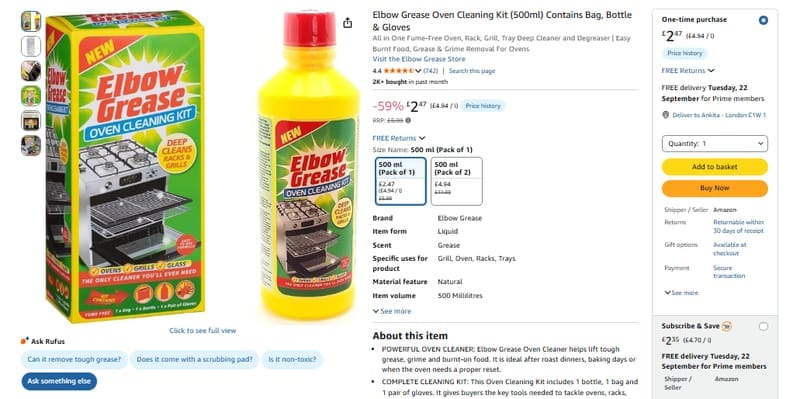Screen dimensions: 800x399
Task: Select the last product thumbnail image
Action: coord(31,145)
